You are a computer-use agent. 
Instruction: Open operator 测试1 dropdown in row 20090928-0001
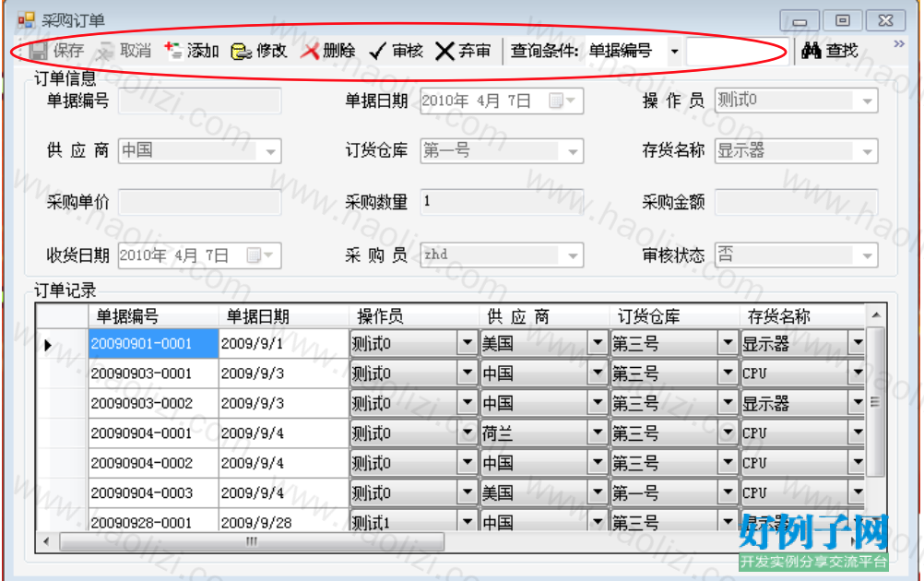click(468, 521)
